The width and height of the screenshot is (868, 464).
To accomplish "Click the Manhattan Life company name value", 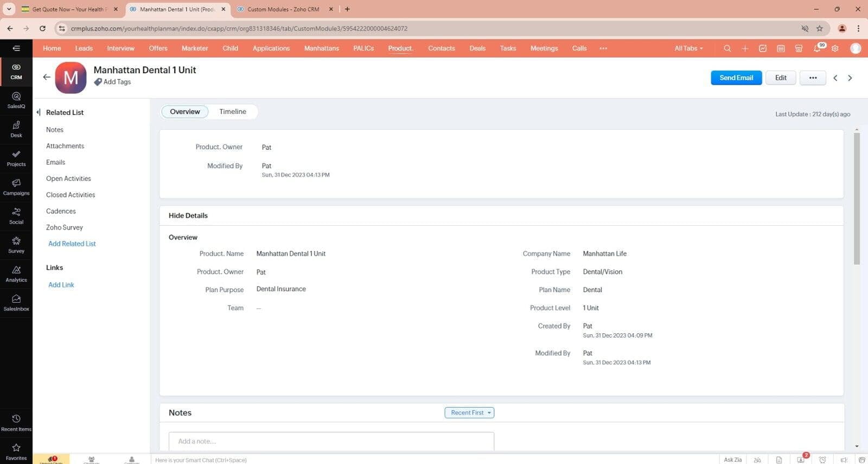I will click(x=604, y=253).
